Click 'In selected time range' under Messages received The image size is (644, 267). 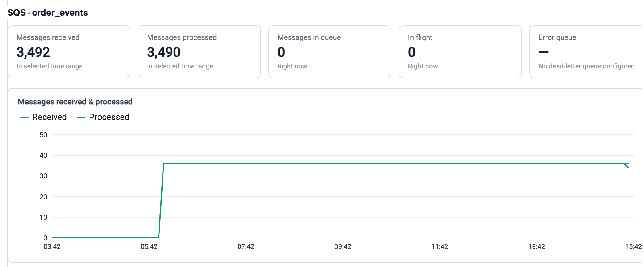coord(50,66)
